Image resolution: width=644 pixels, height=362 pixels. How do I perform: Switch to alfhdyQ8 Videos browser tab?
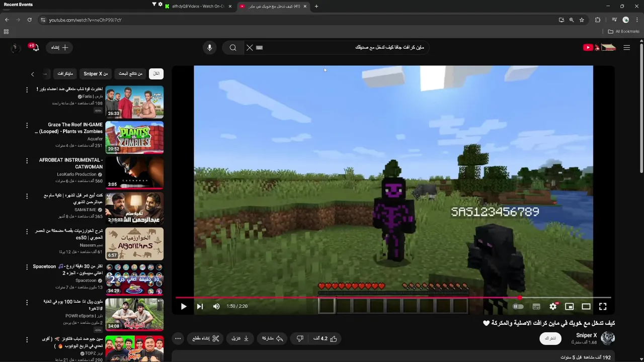pyautogui.click(x=199, y=6)
